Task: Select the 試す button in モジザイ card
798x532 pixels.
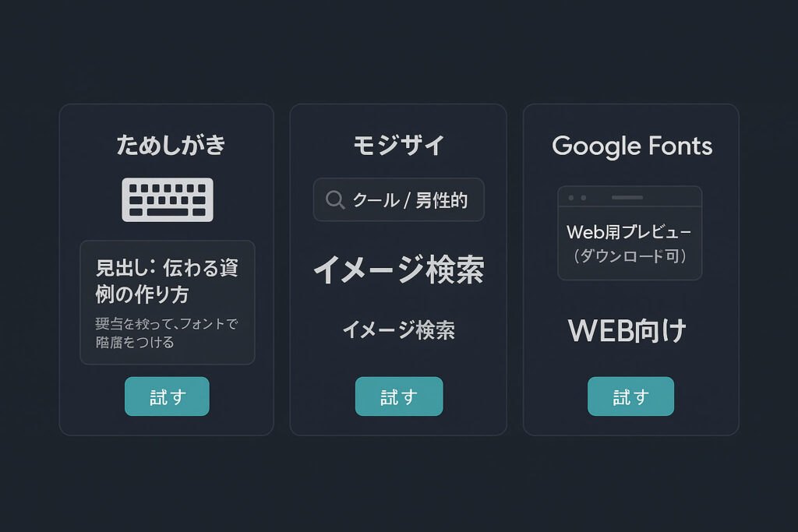Action: tap(399, 396)
